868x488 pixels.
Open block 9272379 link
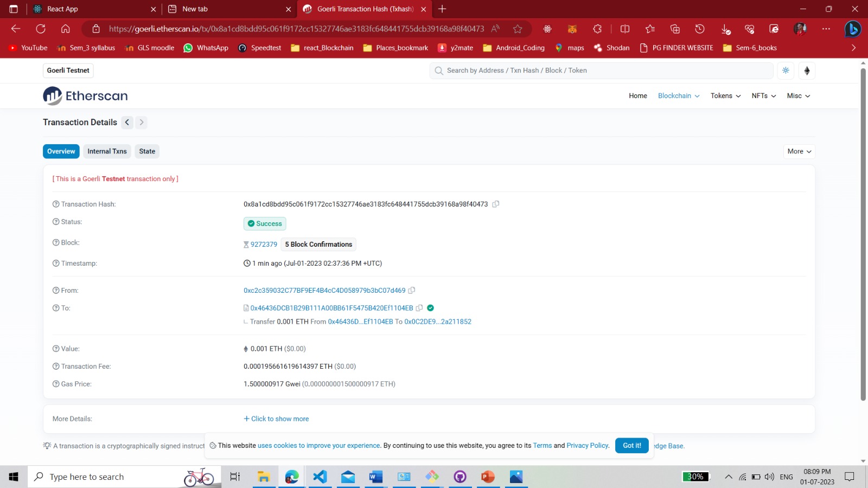pyautogui.click(x=264, y=244)
